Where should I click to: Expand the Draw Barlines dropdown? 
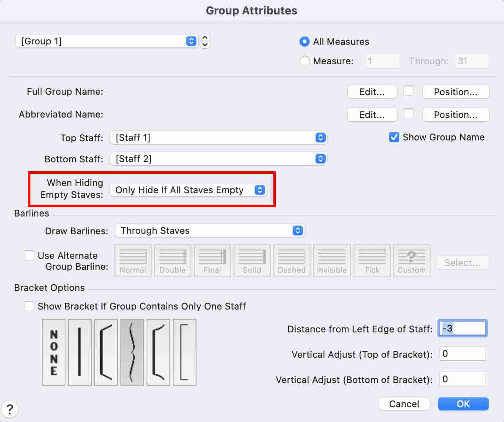click(x=210, y=231)
